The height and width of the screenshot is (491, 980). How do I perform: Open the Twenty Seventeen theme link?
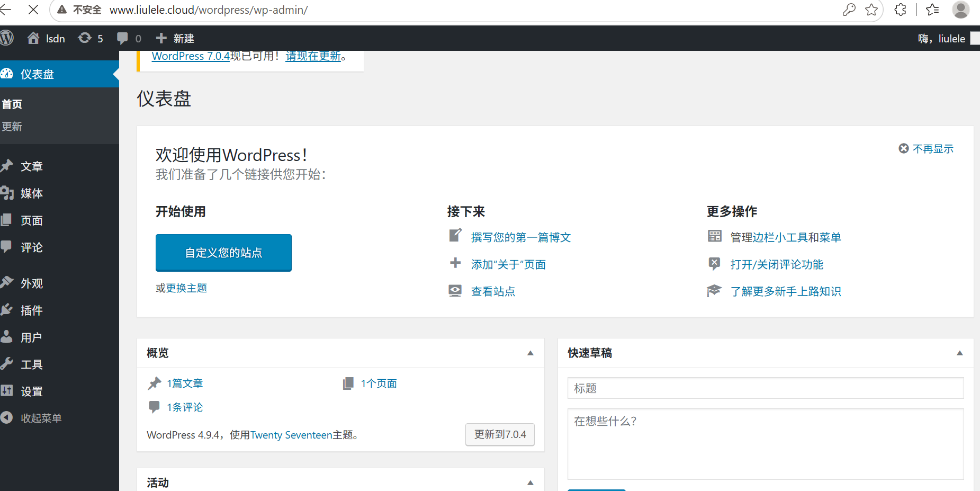click(291, 435)
